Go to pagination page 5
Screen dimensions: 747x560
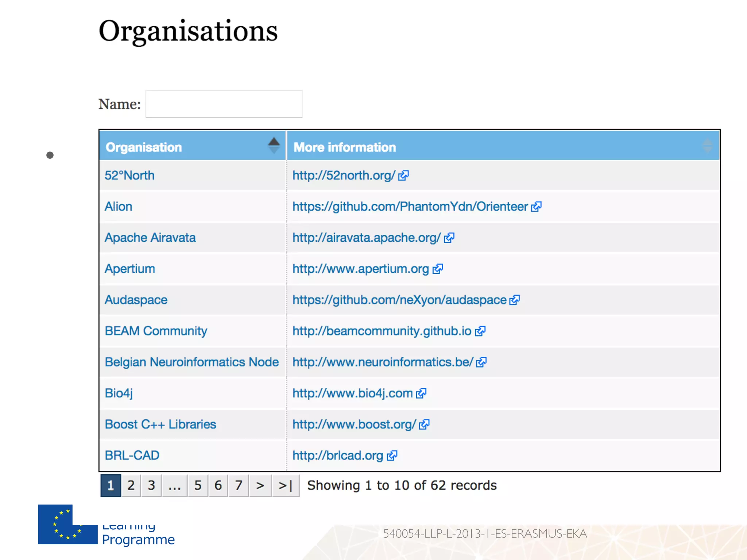tap(198, 485)
